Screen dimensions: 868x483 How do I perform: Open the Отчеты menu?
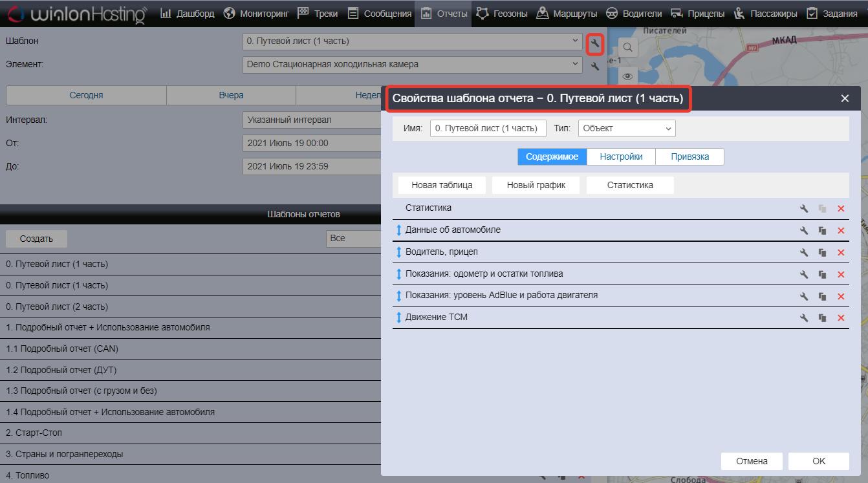(x=444, y=13)
